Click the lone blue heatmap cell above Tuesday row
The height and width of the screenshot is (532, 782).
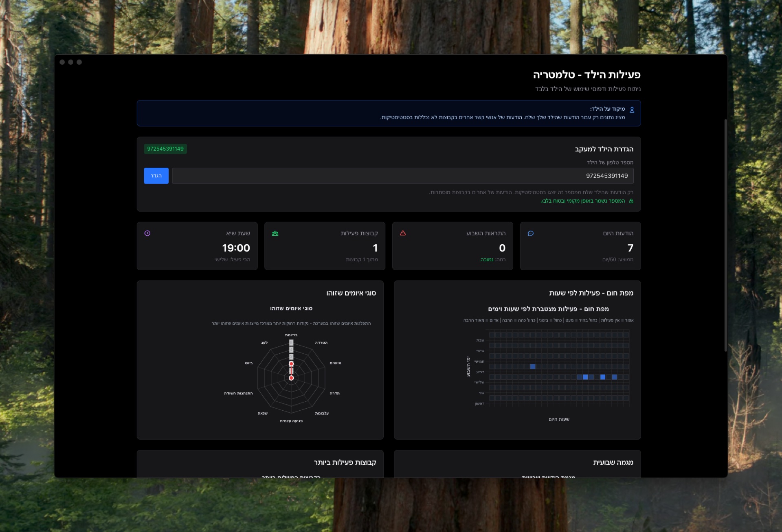click(x=533, y=366)
